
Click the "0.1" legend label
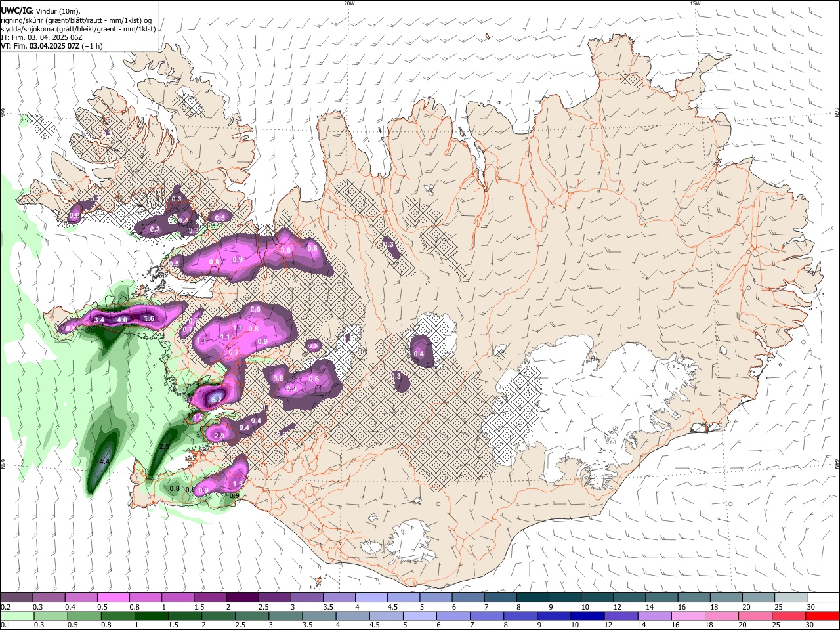click(x=5, y=625)
